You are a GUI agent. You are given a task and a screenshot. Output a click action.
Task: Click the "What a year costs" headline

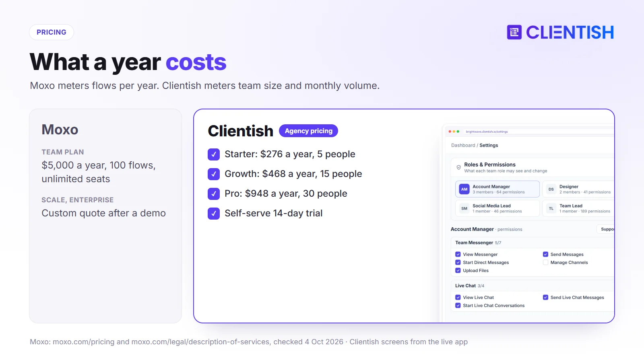128,62
